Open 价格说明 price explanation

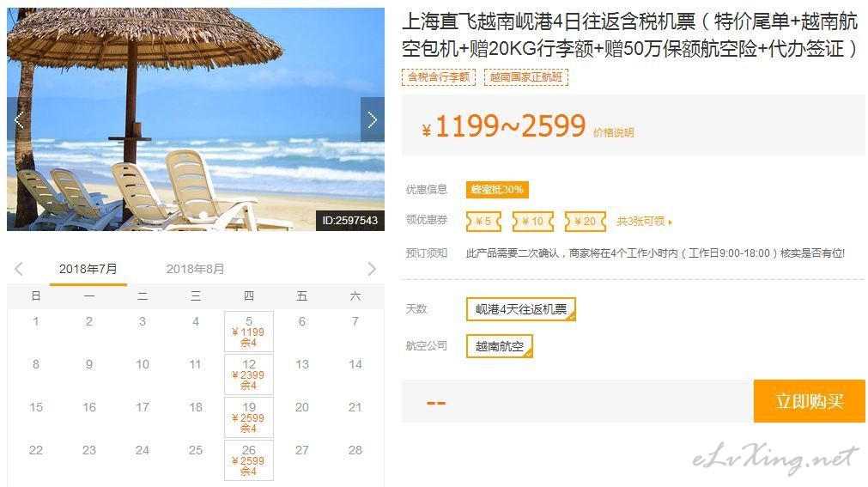point(613,132)
